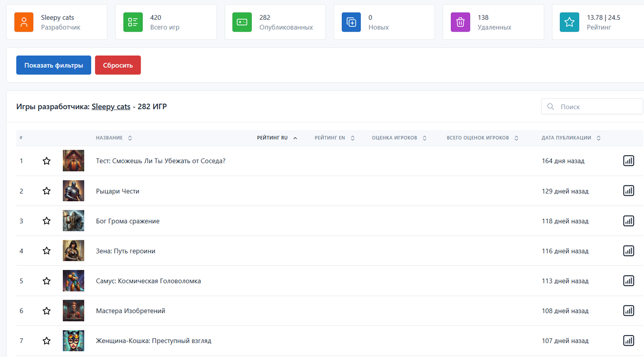Screen dimensions: 644x357
Task: Click the 282 Опубликованных counter text
Action: pos(286,22)
